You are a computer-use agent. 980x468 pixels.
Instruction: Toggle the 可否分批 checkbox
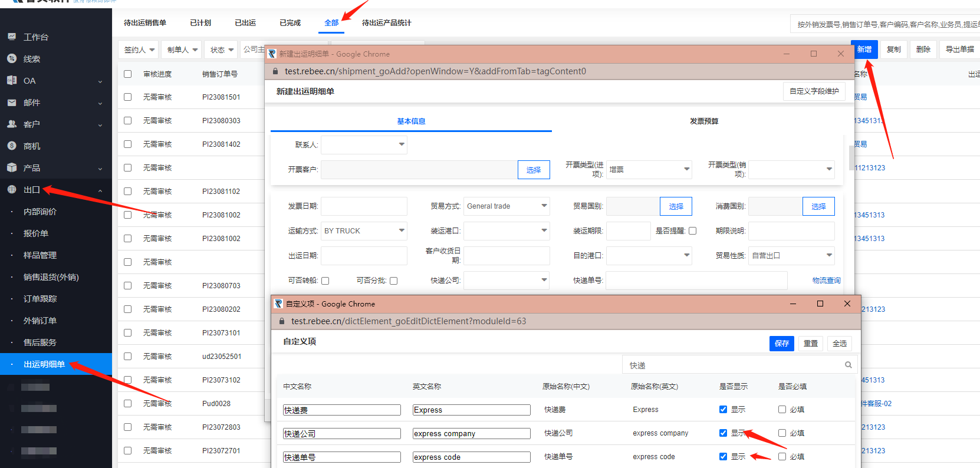(x=394, y=281)
